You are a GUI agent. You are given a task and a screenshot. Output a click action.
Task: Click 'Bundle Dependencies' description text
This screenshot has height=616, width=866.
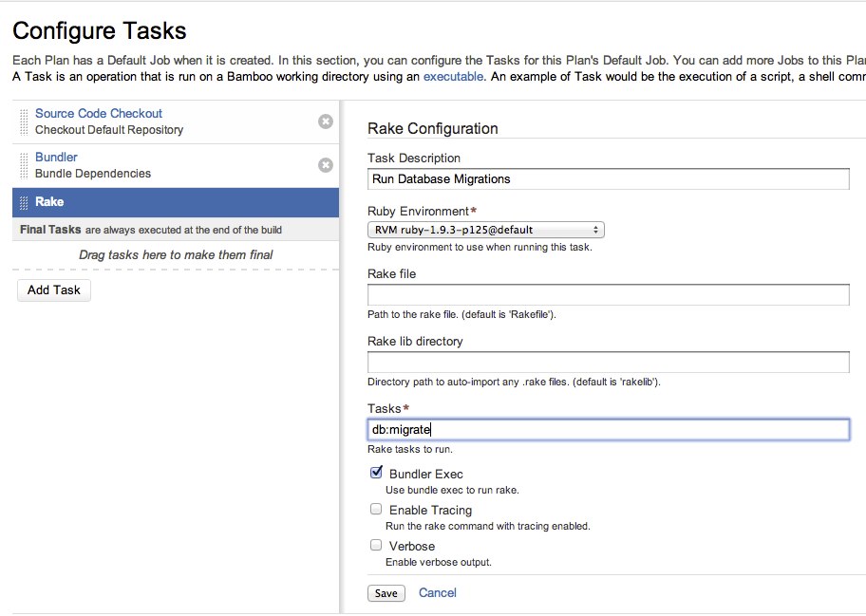coord(93,174)
